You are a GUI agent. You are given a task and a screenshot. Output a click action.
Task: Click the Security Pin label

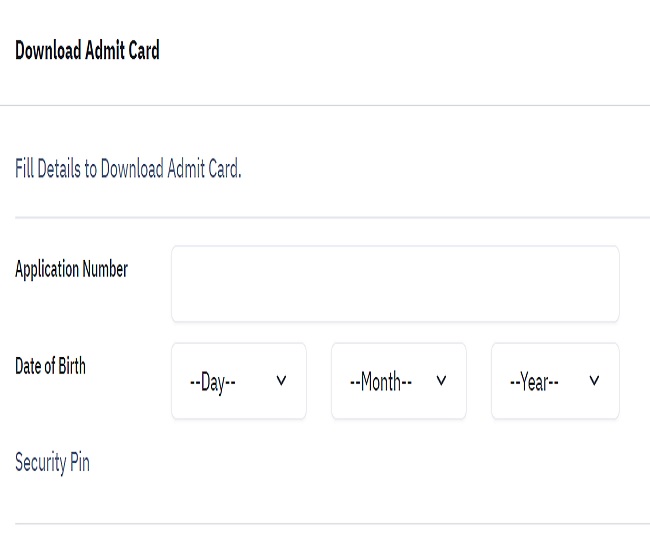[x=52, y=463]
